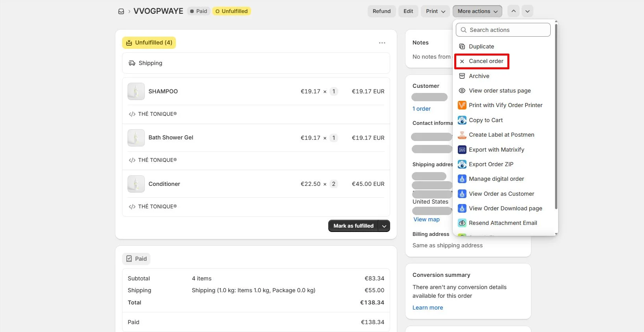Click the Refund button

click(382, 11)
